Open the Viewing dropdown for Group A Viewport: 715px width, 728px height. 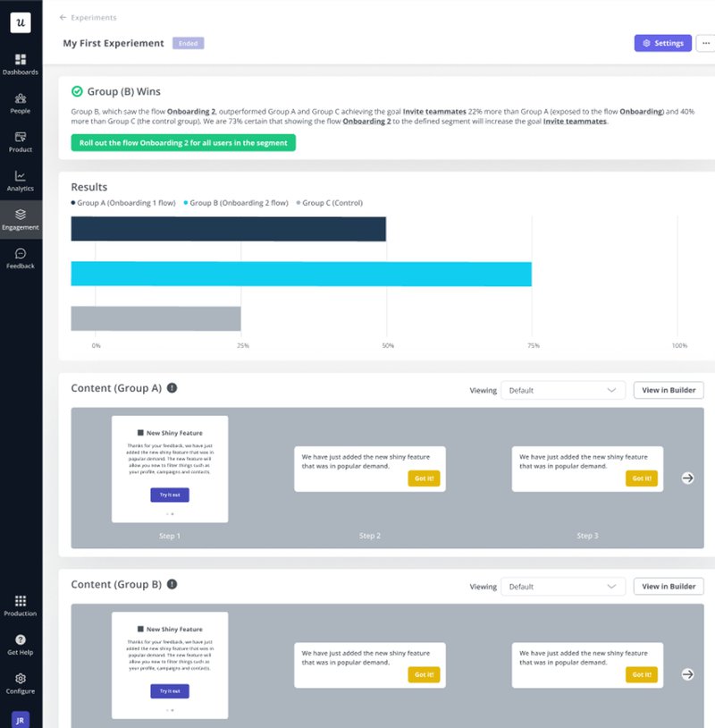[562, 389]
